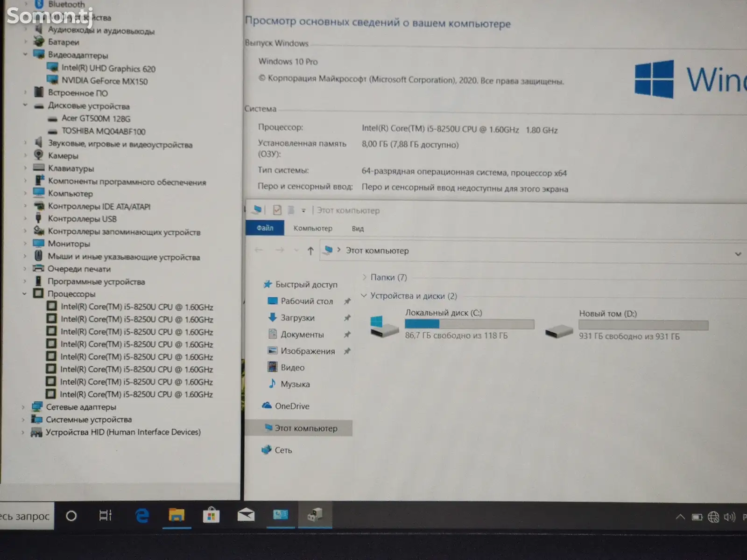Click the Встроенное ПО firmware icon
747x560 pixels.
pos(39,92)
